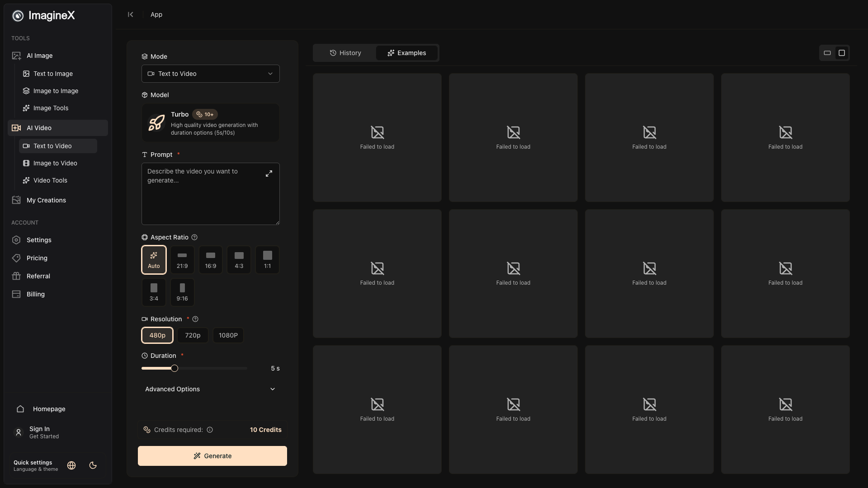Click 10 Credits amount text
This screenshot has height=488, width=868.
(266, 430)
